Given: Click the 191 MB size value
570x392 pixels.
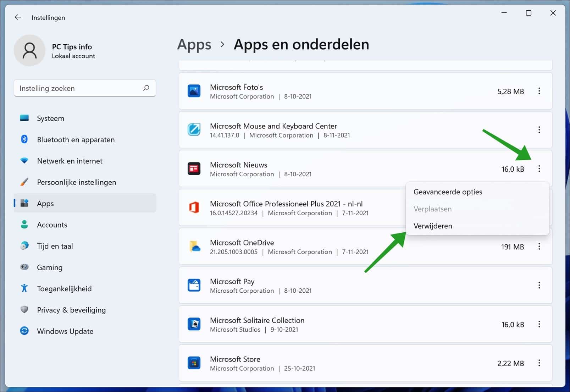Looking at the screenshot, I should point(512,247).
